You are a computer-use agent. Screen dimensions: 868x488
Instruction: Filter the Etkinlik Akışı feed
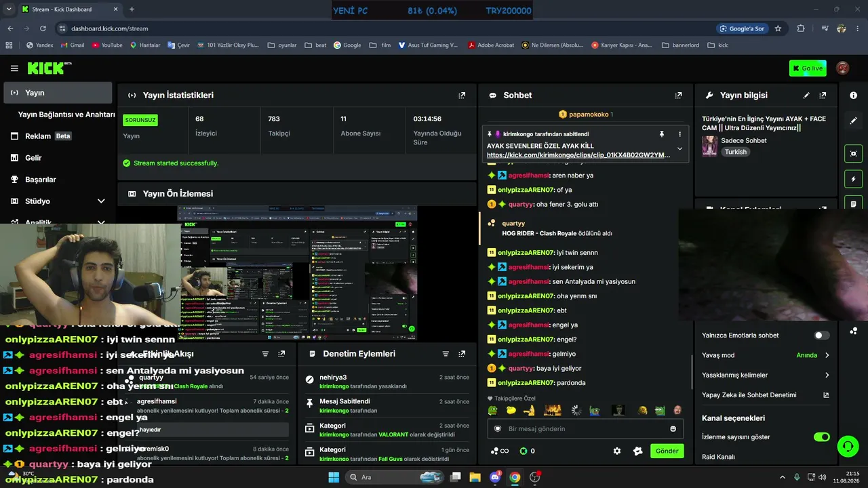[x=265, y=354]
